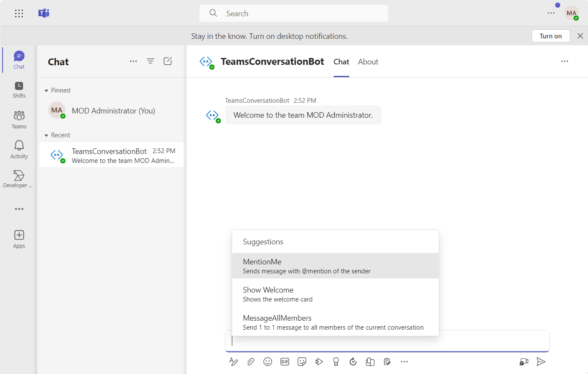This screenshot has width=588, height=374.
Task: Open Developer Portal app in left rail
Action: 19,179
